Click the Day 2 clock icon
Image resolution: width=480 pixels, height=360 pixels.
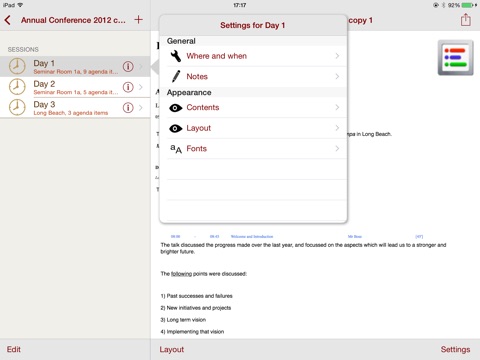pos(17,87)
